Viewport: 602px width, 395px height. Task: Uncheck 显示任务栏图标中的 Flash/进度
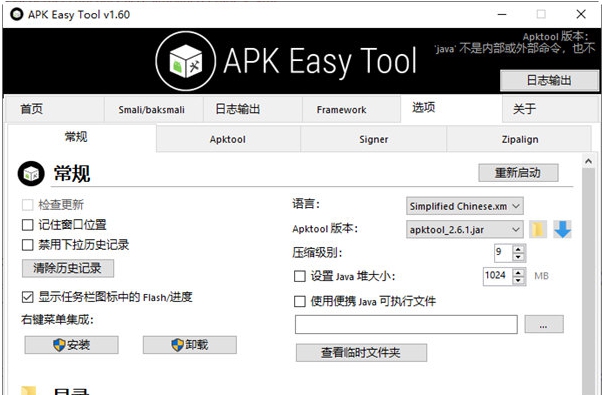[27, 297]
